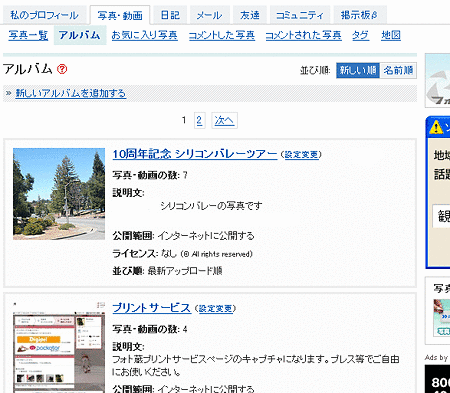Click the sidebar photo ad thumbnail

point(442,318)
